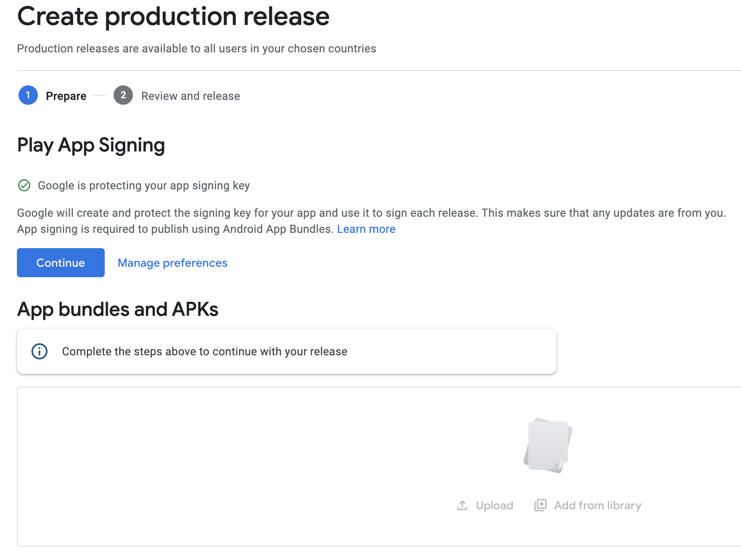Select the Prepare step label
The height and width of the screenshot is (560, 741).
(66, 96)
